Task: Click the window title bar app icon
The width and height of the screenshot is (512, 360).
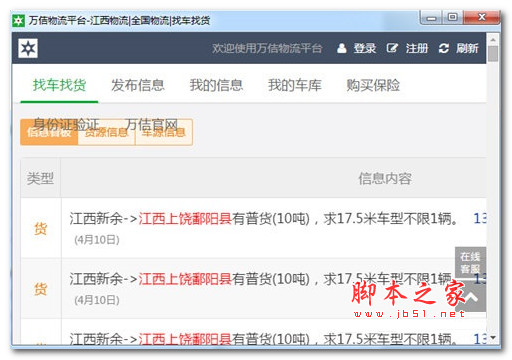Action: [x=18, y=21]
